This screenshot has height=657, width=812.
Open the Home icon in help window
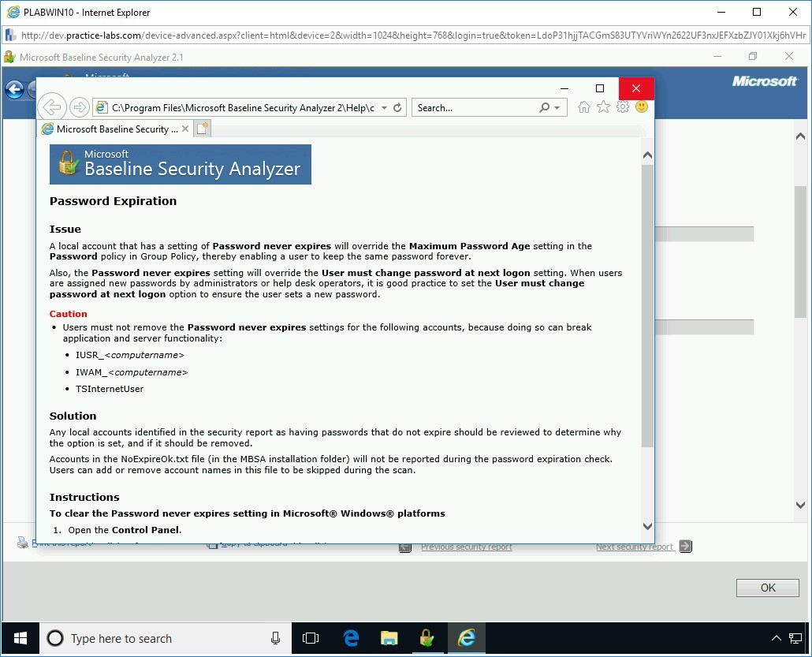(x=583, y=106)
